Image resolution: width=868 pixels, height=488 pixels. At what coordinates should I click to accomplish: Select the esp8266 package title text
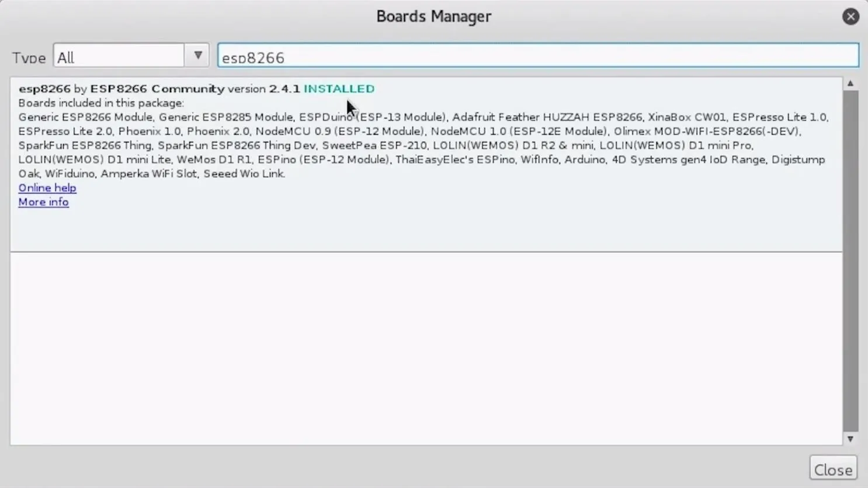tap(44, 89)
